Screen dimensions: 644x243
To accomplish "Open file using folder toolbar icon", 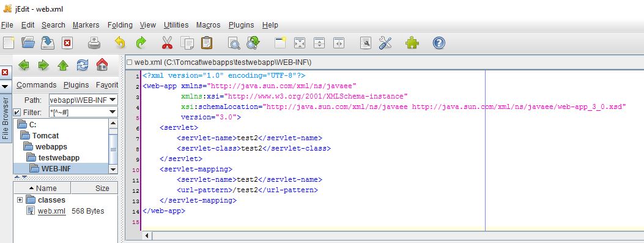I will pos(28,43).
